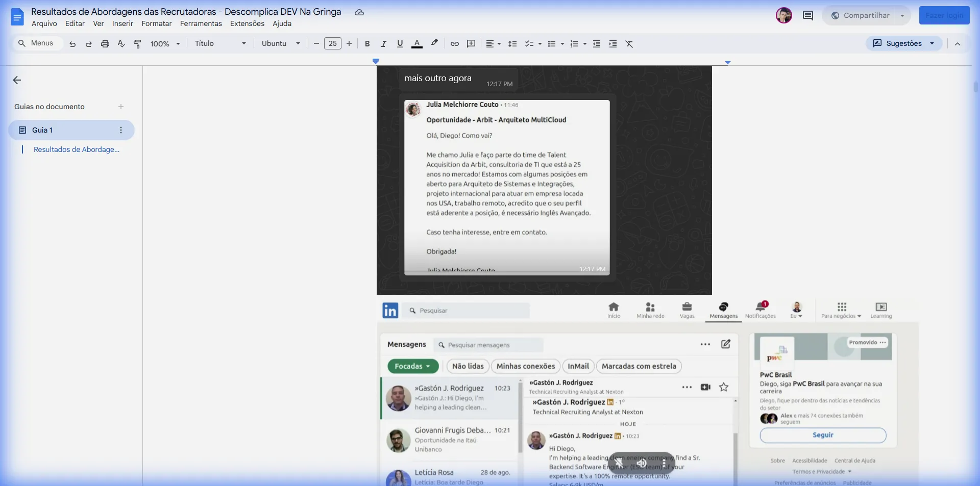
Task: Click the Não lidas filter in the image
Action: coord(468,366)
